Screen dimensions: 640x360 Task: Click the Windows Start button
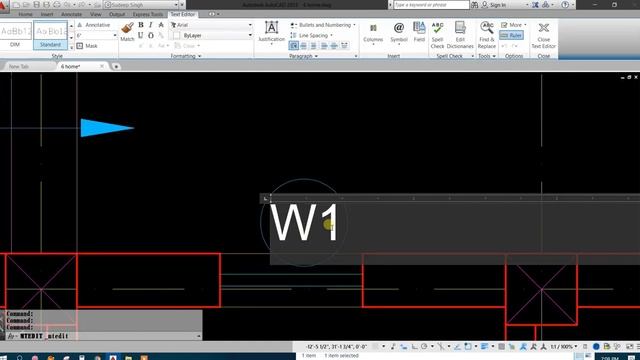click(4, 358)
